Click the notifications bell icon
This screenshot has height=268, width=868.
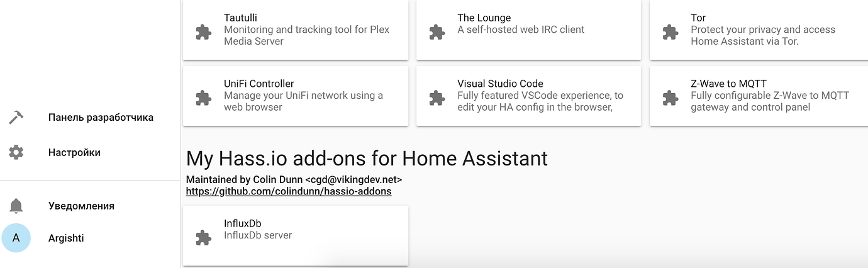click(16, 206)
